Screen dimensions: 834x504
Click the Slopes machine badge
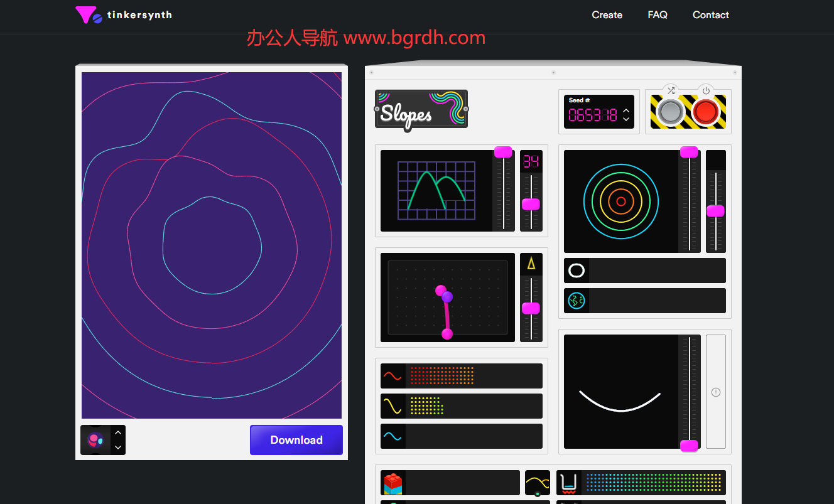point(421,109)
